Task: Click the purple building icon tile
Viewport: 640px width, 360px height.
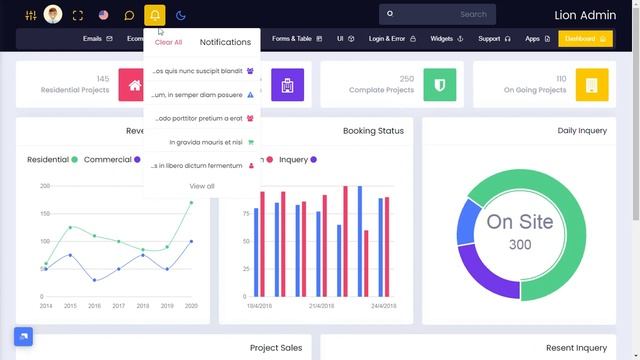Action: coord(287,85)
